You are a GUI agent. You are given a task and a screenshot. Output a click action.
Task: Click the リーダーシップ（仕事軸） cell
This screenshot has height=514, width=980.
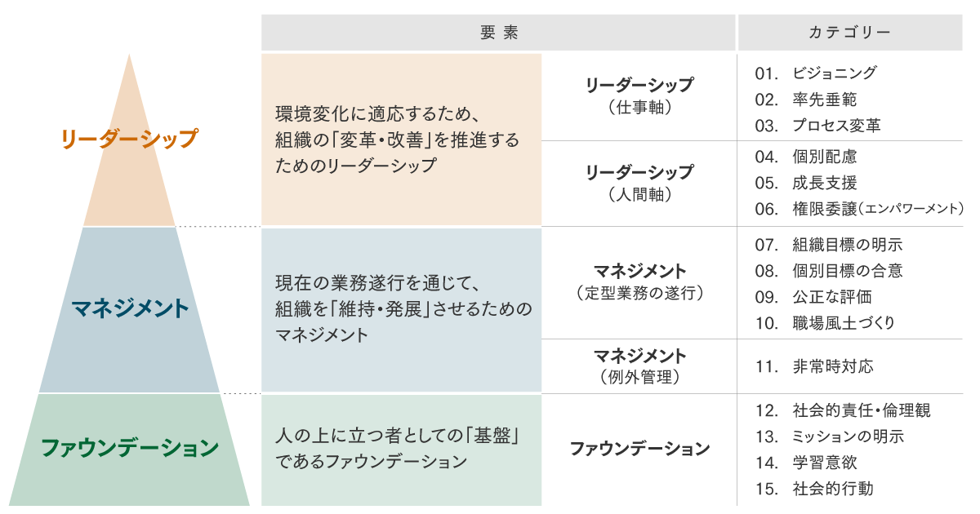[x=639, y=95]
